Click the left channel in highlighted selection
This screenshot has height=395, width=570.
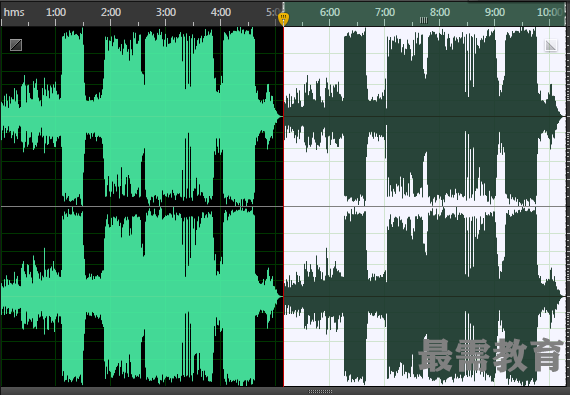tap(425, 116)
